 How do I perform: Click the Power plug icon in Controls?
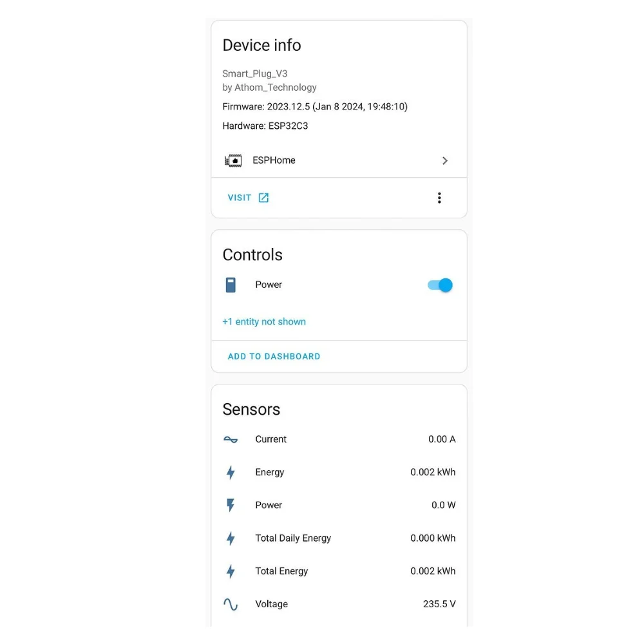point(231,285)
